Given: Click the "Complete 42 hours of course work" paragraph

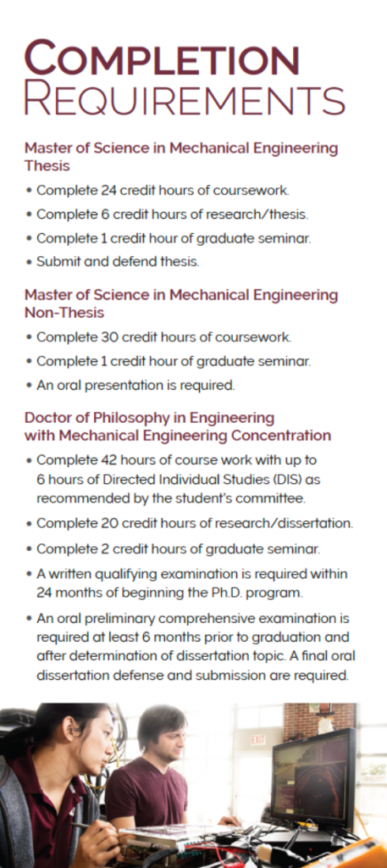Looking at the screenshot, I should click(x=173, y=480).
